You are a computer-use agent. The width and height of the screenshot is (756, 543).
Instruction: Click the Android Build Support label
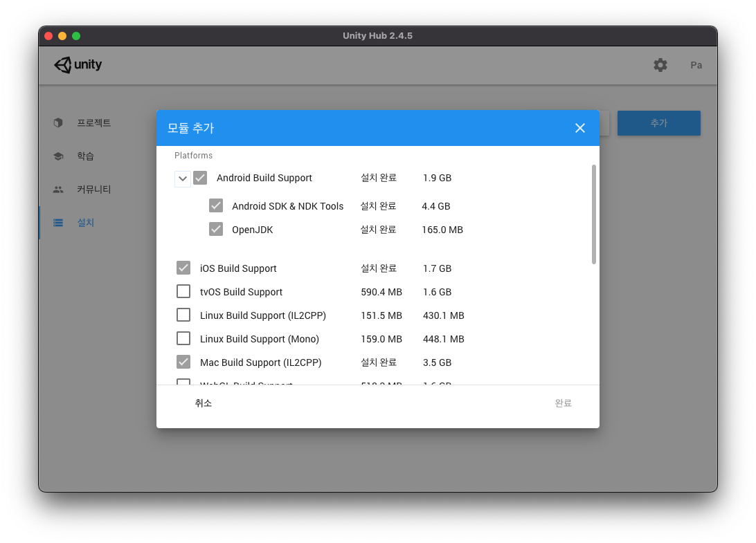coord(264,178)
